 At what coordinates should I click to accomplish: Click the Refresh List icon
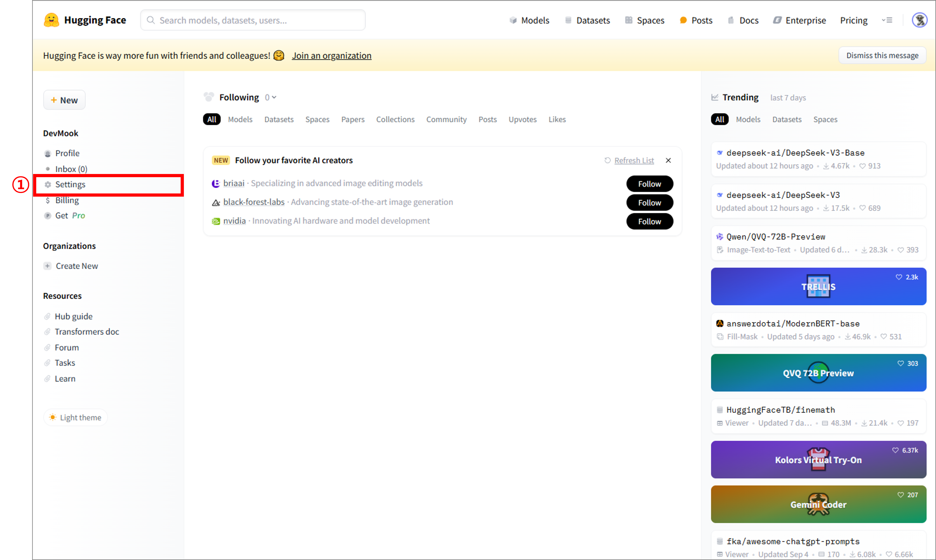(x=607, y=160)
